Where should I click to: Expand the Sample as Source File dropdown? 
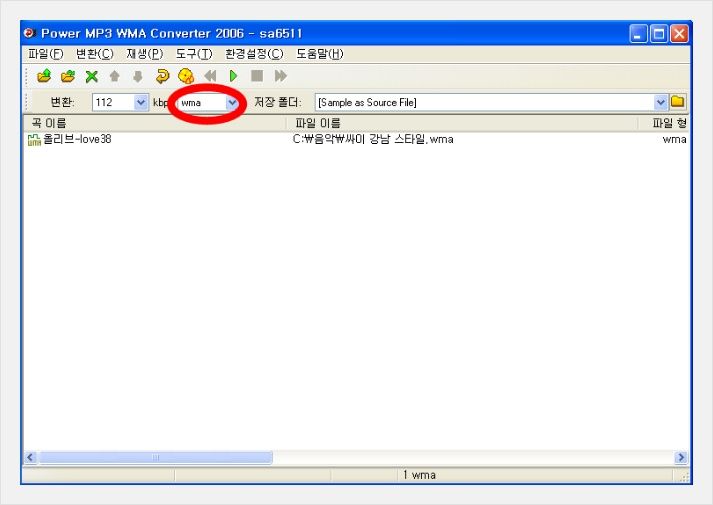(x=661, y=102)
